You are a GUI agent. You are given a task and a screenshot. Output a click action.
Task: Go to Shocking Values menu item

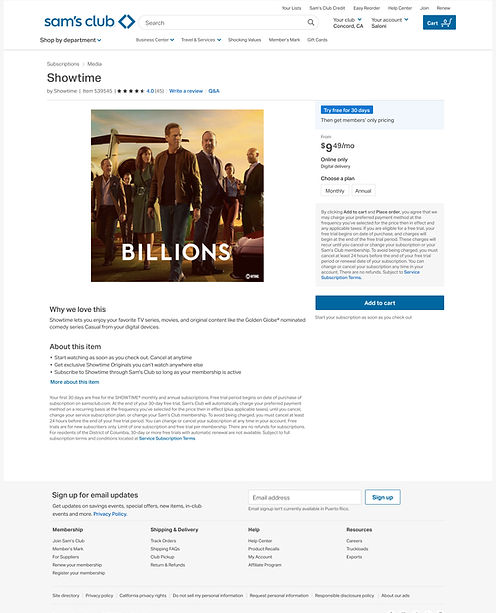click(x=244, y=40)
